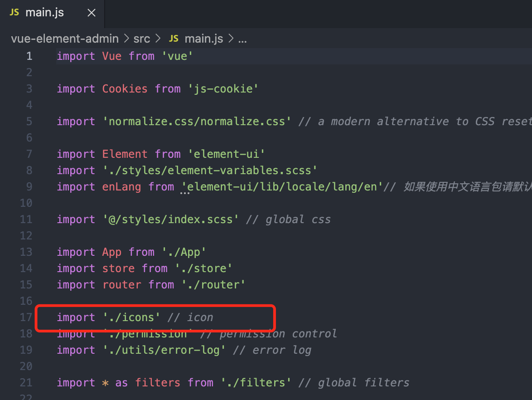The image size is (532, 400).
Task: Click the asterisk on line 21
Action: 105,383
